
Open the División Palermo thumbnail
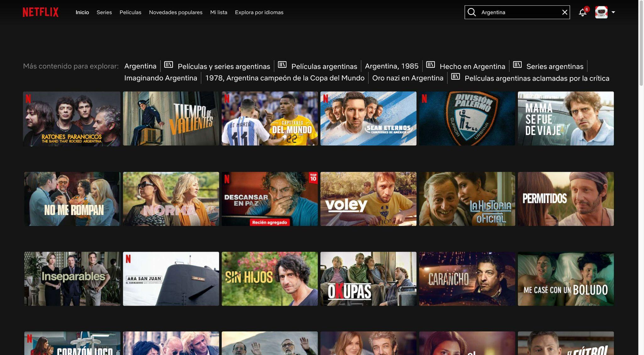click(x=467, y=118)
